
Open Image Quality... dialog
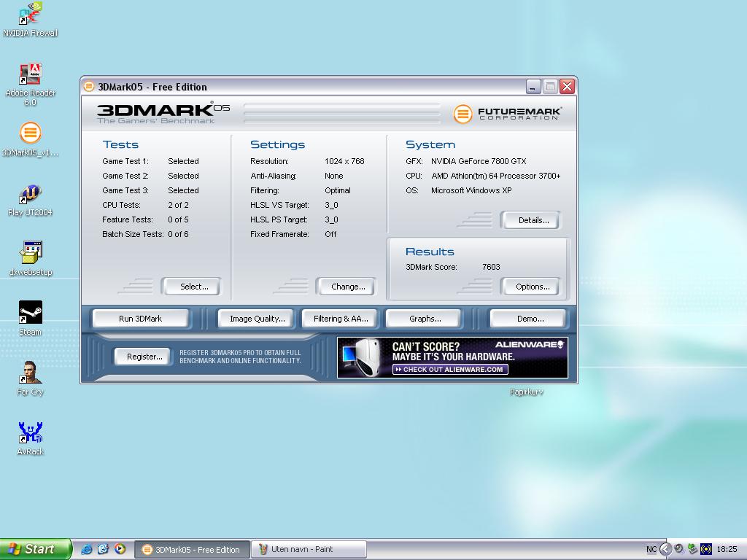tap(258, 319)
